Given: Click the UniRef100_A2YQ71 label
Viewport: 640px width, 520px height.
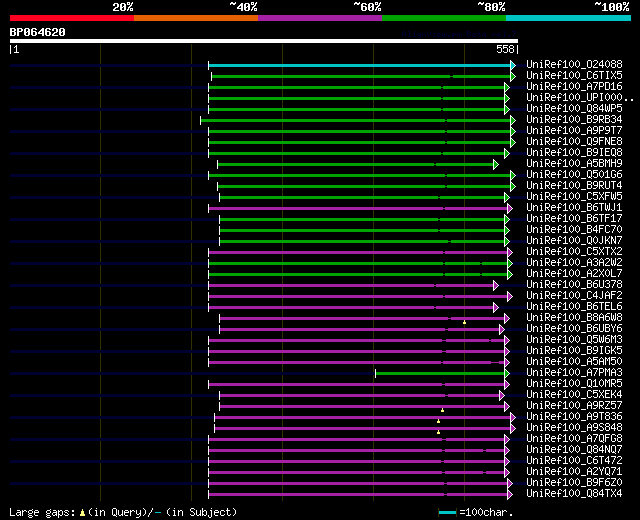Looking at the screenshot, I should coord(574,472).
